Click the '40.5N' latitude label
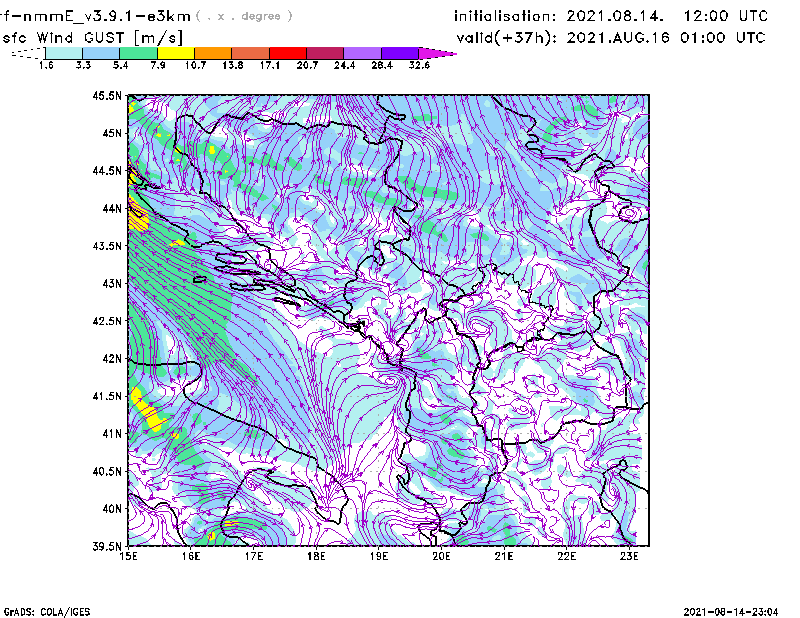 point(107,472)
